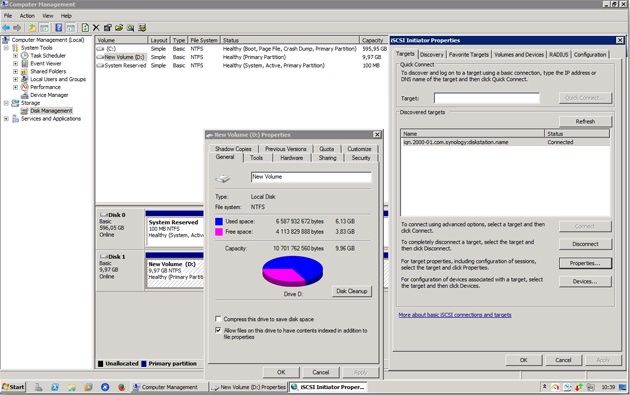Open the Help menu
This screenshot has width=630, height=395.
(x=66, y=16)
